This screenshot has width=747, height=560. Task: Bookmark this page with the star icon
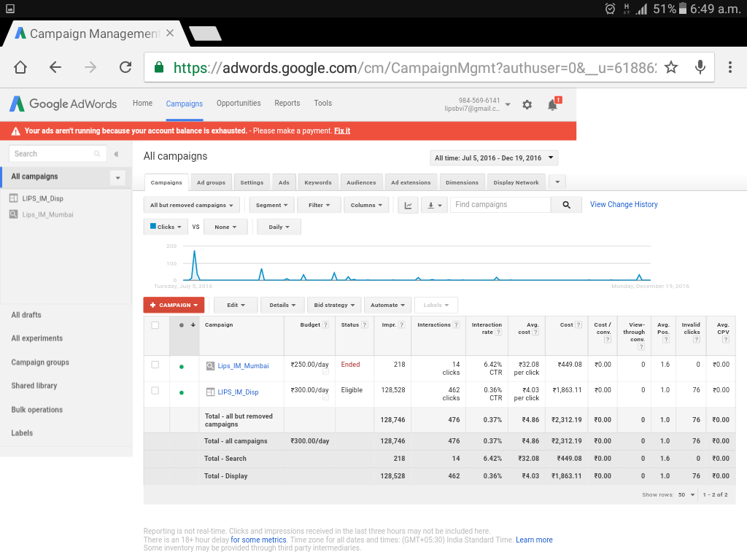(x=671, y=67)
